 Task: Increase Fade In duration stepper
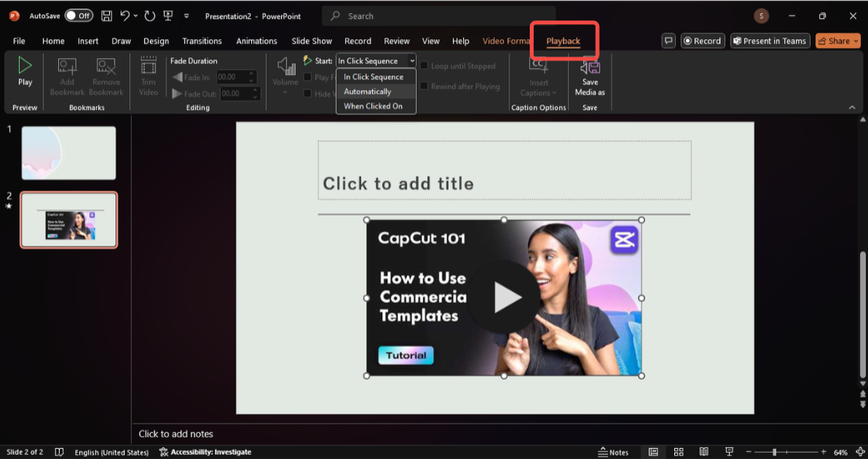click(251, 74)
